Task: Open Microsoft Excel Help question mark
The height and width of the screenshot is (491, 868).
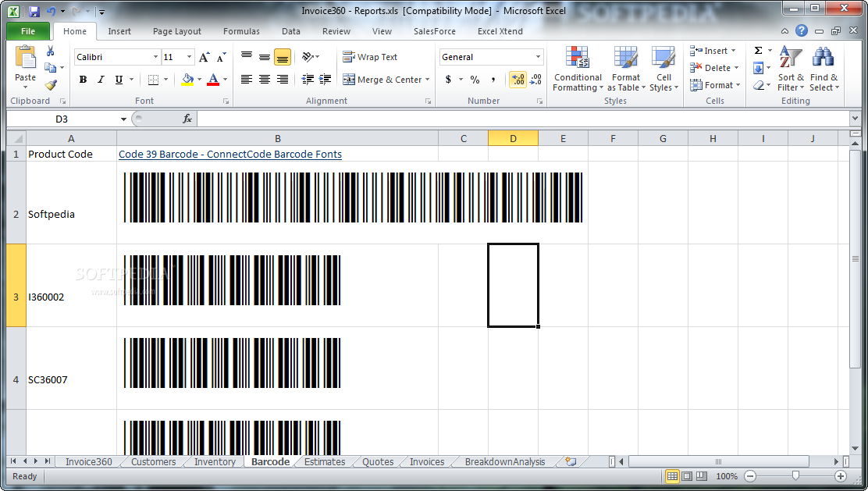Action: (802, 31)
